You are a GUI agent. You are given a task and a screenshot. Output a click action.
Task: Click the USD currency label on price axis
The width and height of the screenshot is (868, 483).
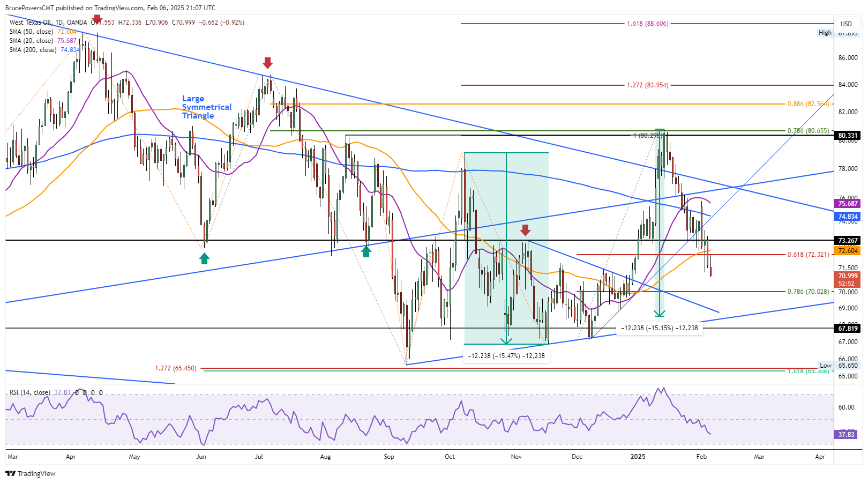coord(846,24)
